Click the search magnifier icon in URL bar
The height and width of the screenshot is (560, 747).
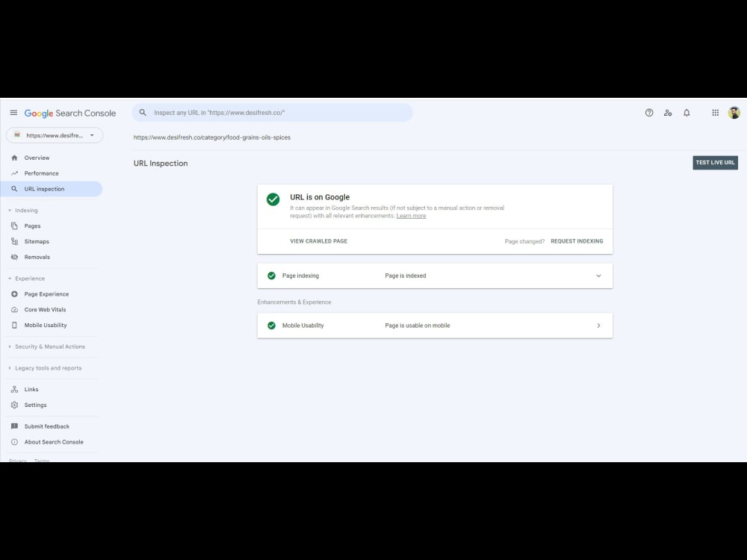click(143, 113)
